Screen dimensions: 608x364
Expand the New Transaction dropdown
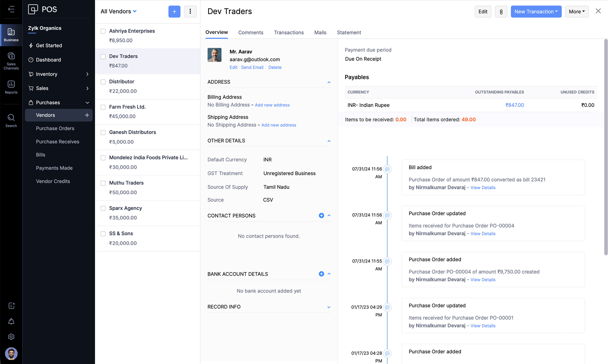pyautogui.click(x=536, y=11)
